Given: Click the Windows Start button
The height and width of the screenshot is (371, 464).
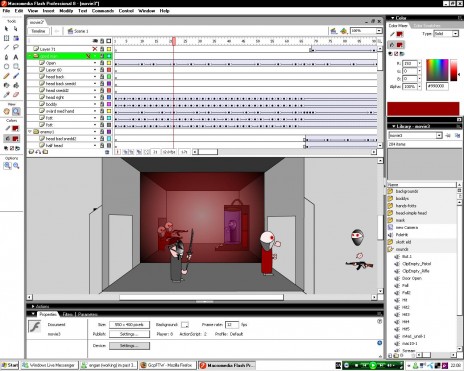Looking at the screenshot, I should click(x=9, y=365).
